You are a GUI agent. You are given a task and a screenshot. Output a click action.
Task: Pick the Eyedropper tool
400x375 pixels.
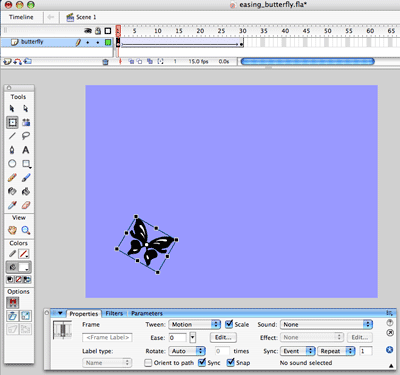(12, 205)
